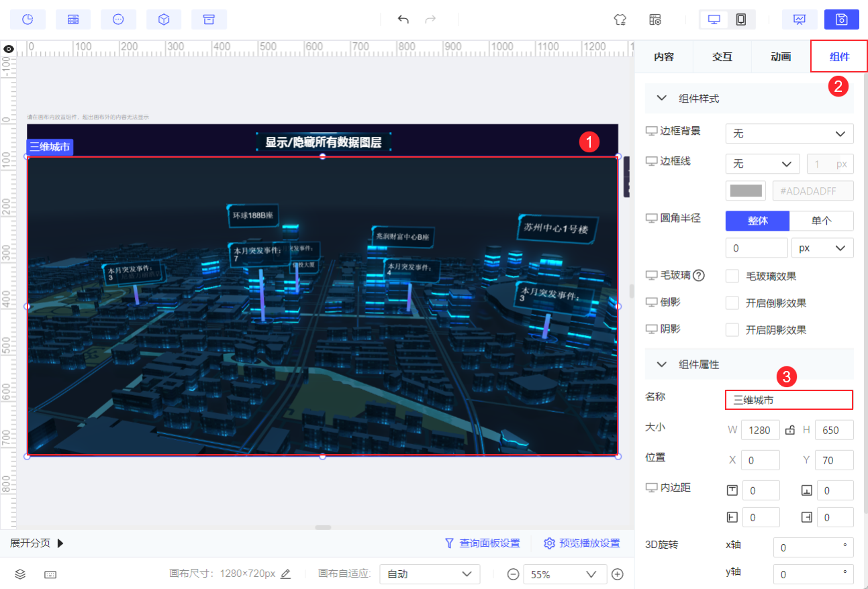
Task: Click the gray border color swatch
Action: [x=746, y=191]
